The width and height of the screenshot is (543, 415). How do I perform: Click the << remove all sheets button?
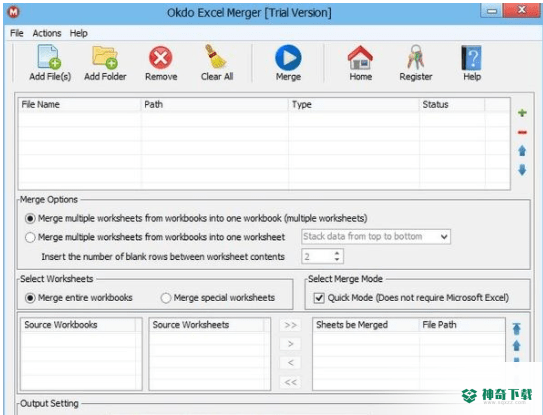click(x=290, y=382)
